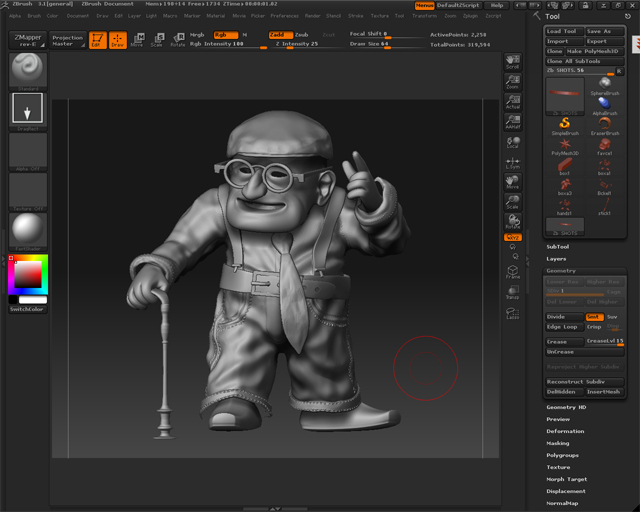Click the Rotate icon in right shelf
This screenshot has width=640, height=512.
tap(513, 220)
